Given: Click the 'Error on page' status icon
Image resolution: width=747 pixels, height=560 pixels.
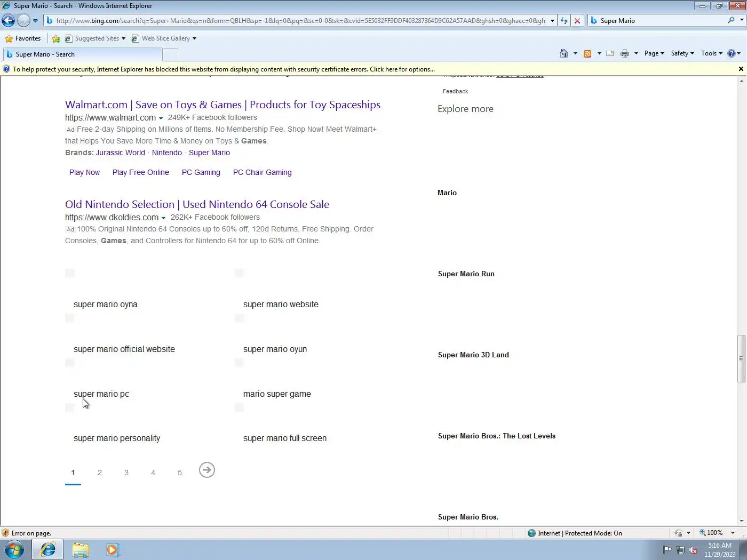Looking at the screenshot, I should pos(5,533).
